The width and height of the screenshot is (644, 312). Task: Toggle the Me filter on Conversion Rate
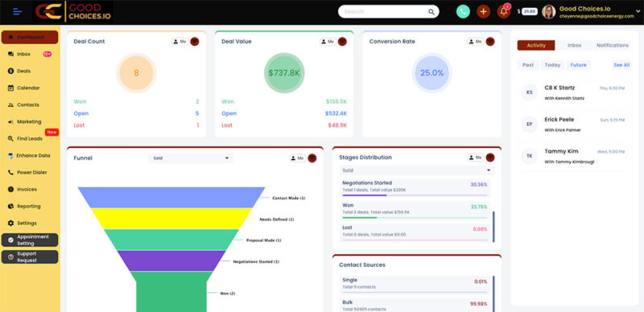(x=476, y=42)
